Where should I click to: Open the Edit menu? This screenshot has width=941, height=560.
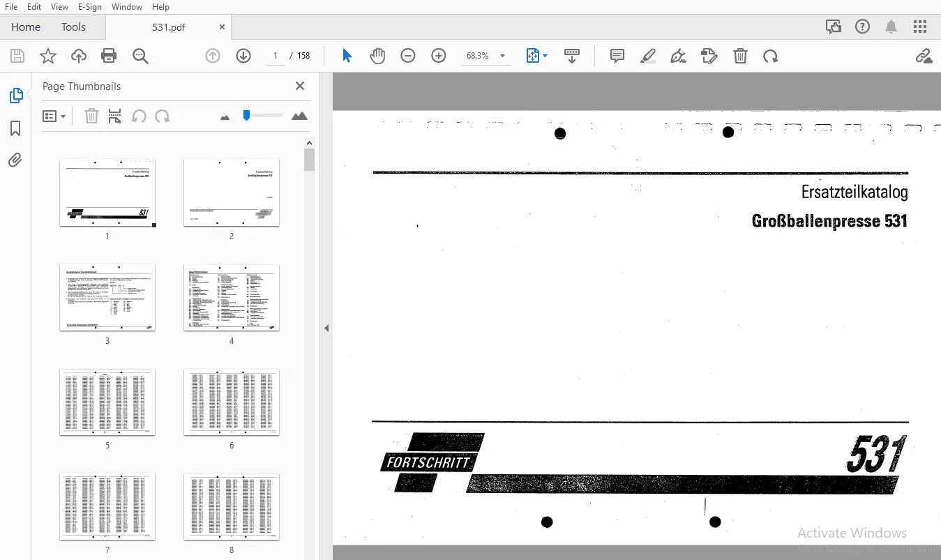[34, 7]
